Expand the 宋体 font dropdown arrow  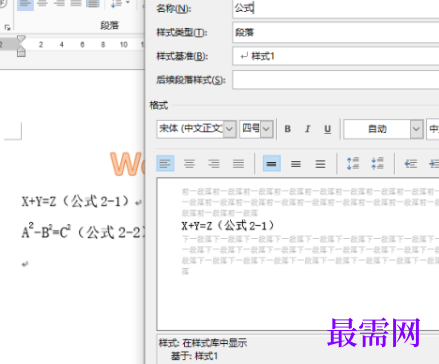(x=230, y=129)
